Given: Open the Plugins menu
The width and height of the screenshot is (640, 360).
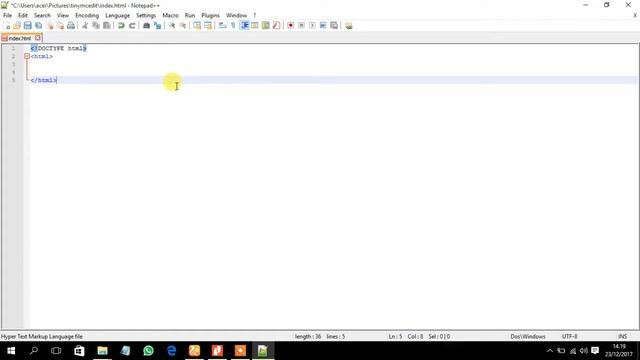Looking at the screenshot, I should tap(211, 16).
